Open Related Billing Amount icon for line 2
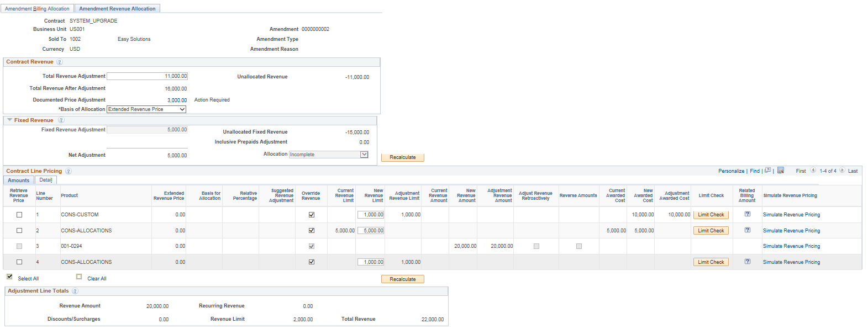Screen dimensions: 868x329 click(x=747, y=230)
